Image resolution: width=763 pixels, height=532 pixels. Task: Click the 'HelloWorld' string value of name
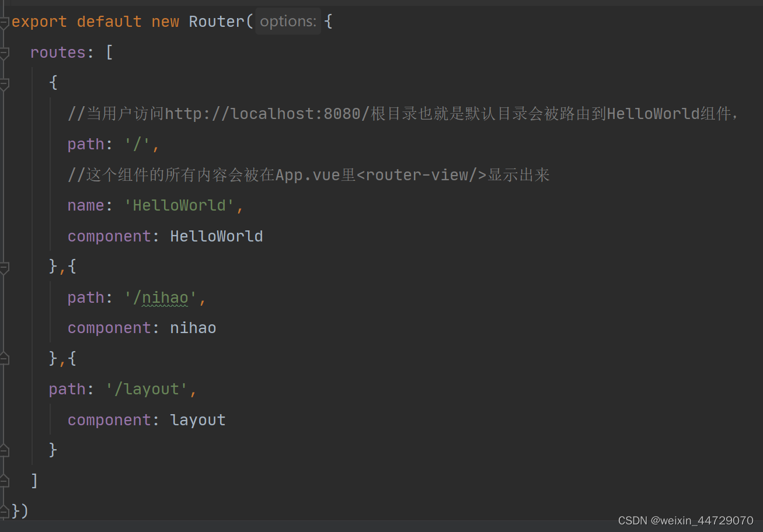point(179,205)
